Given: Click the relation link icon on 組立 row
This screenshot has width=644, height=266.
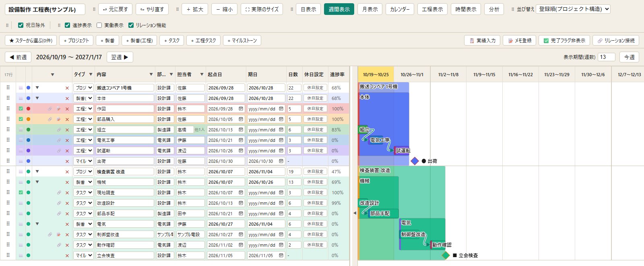Looking at the screenshot, I should coord(59,130).
